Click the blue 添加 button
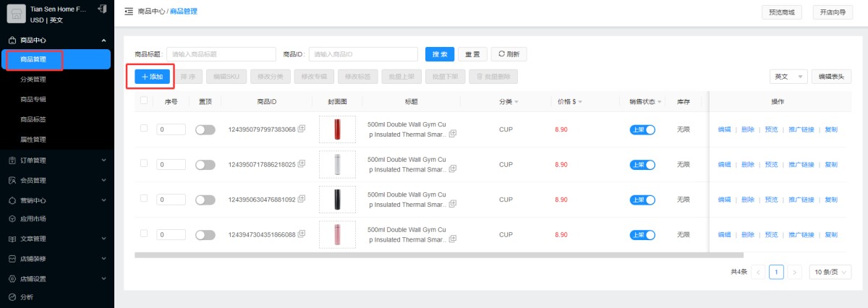The height and width of the screenshot is (308, 868). click(152, 77)
